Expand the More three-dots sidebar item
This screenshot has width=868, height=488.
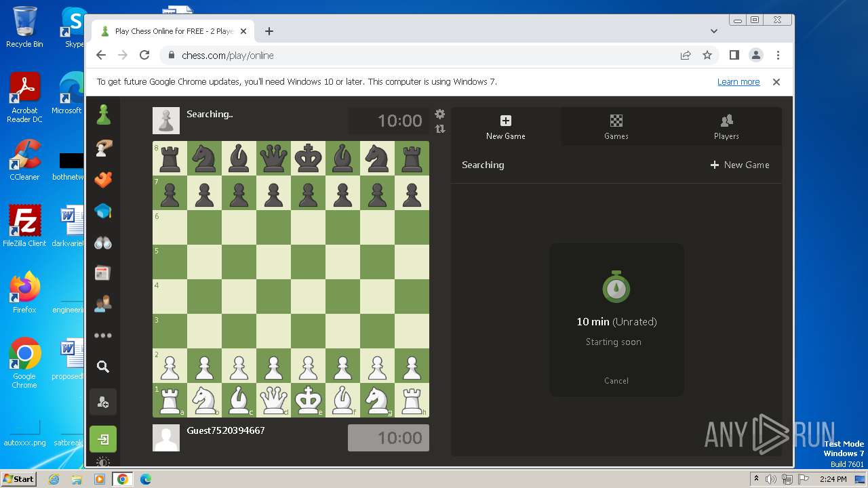[103, 335]
